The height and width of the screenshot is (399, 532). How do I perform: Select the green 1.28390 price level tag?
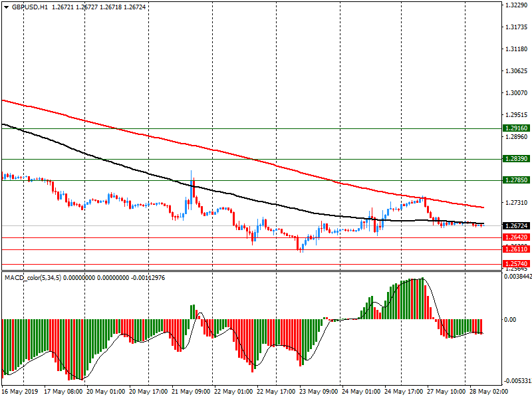pyautogui.click(x=516, y=159)
